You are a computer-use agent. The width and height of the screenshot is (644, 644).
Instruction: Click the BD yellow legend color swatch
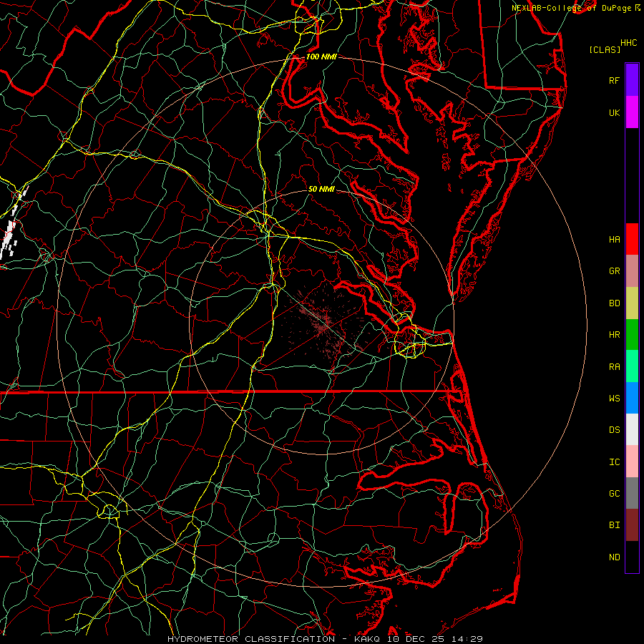coord(632,303)
